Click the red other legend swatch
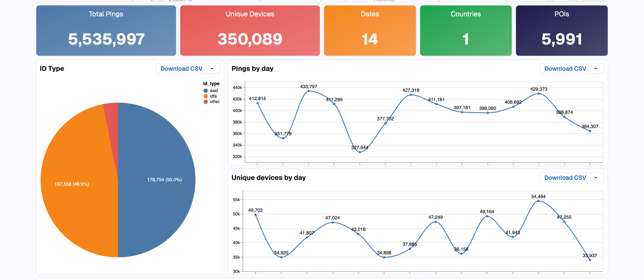The height and width of the screenshot is (280, 644). [206, 102]
